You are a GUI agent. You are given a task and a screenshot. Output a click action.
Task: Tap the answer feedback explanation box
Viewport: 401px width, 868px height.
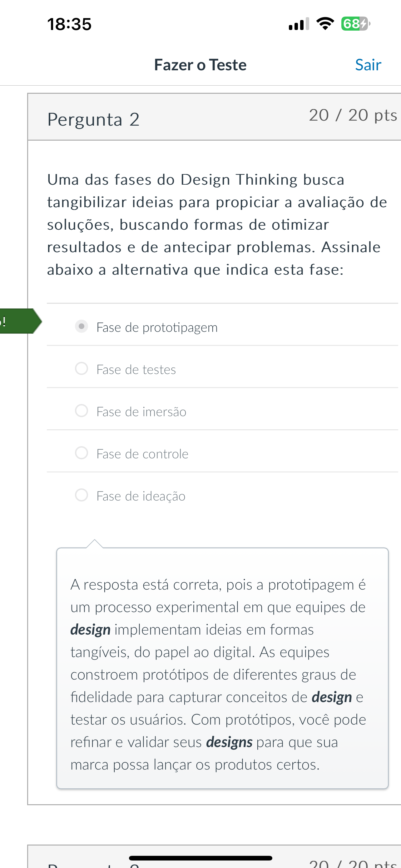coord(223,668)
